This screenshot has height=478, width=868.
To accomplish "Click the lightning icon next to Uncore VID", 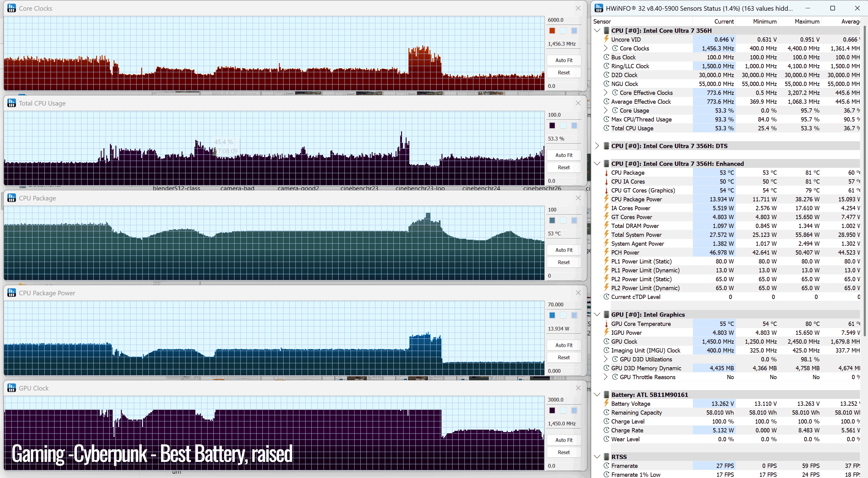I will pos(607,39).
